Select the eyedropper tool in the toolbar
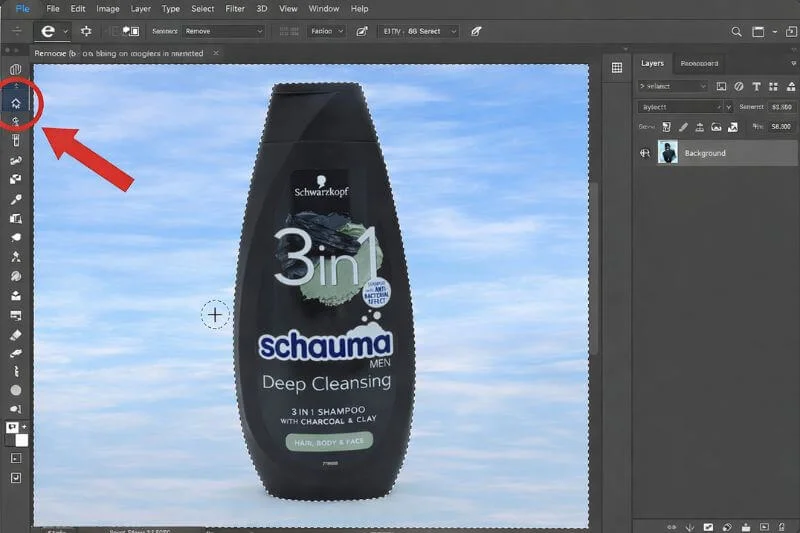Image resolution: width=800 pixels, height=533 pixels. click(x=16, y=199)
